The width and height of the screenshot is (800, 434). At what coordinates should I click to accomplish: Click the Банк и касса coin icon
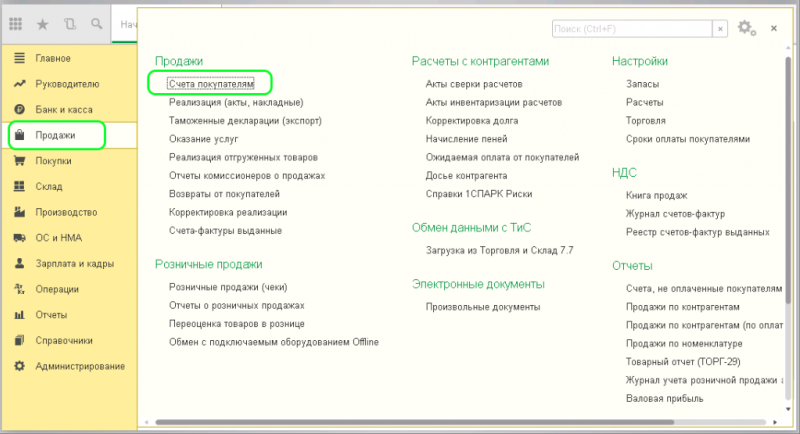[19, 109]
